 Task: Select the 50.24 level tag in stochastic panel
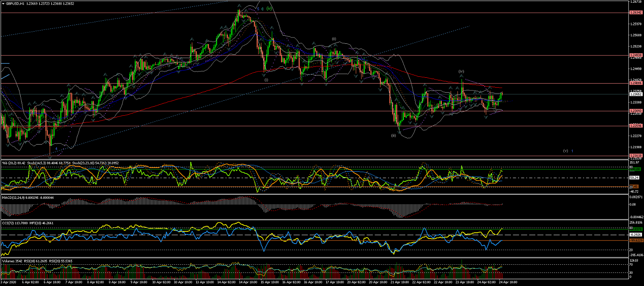click(x=633, y=178)
